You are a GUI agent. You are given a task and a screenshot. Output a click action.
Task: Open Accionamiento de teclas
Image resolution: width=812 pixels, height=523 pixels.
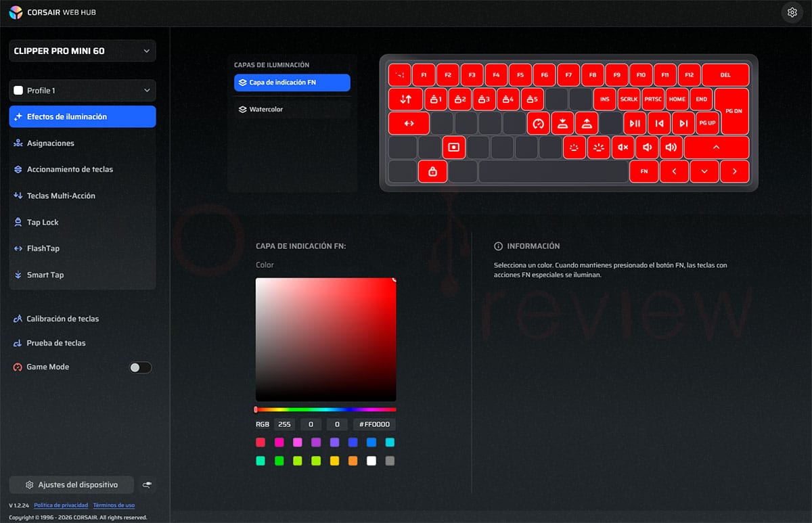[83, 169]
